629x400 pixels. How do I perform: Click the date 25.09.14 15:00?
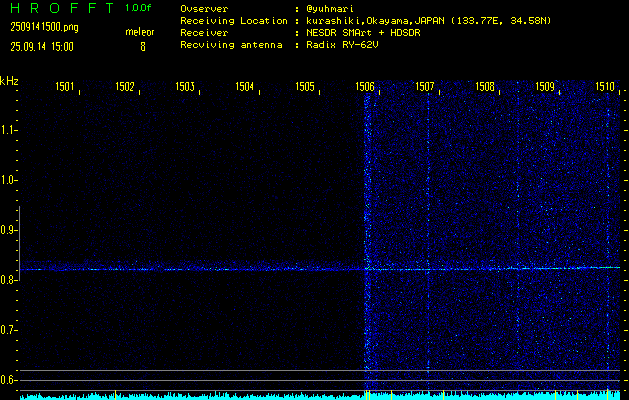click(x=42, y=47)
